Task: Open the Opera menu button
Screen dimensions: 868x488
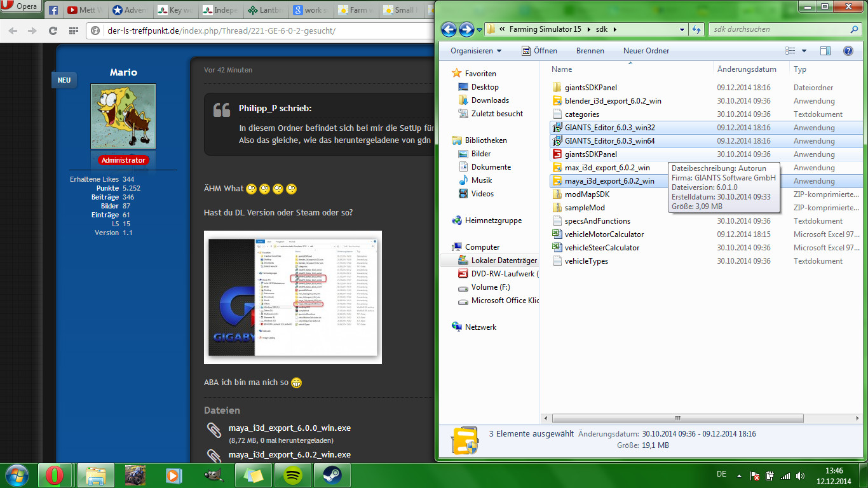Action: click(21, 7)
